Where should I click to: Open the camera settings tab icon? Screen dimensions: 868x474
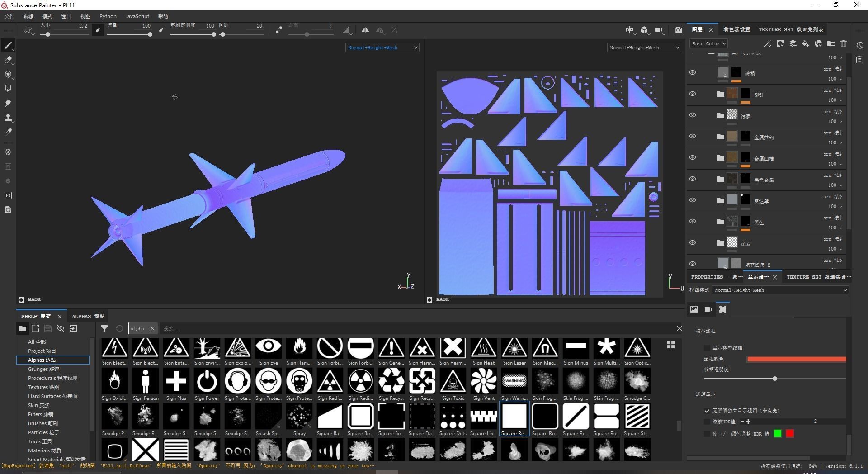(708, 309)
